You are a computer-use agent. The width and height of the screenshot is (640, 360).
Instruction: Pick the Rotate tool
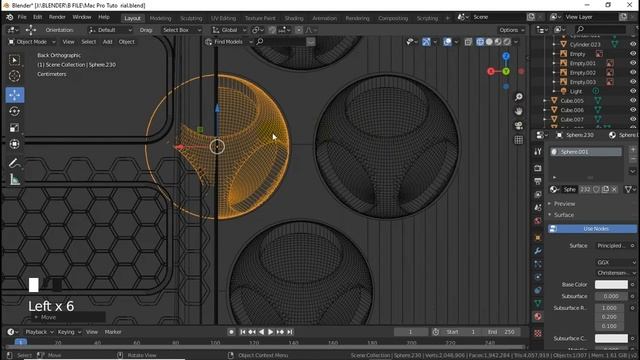(15, 111)
